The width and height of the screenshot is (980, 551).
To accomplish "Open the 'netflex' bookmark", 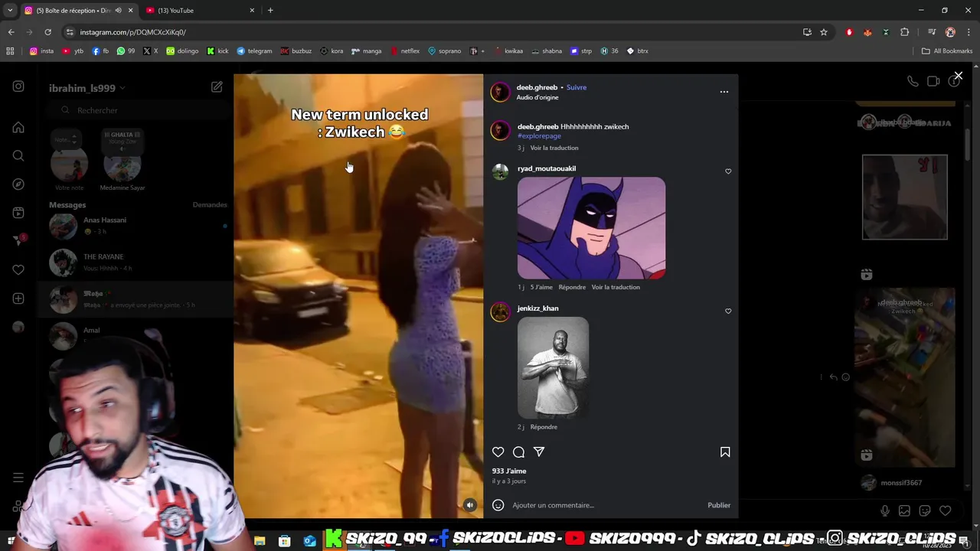I will [405, 51].
